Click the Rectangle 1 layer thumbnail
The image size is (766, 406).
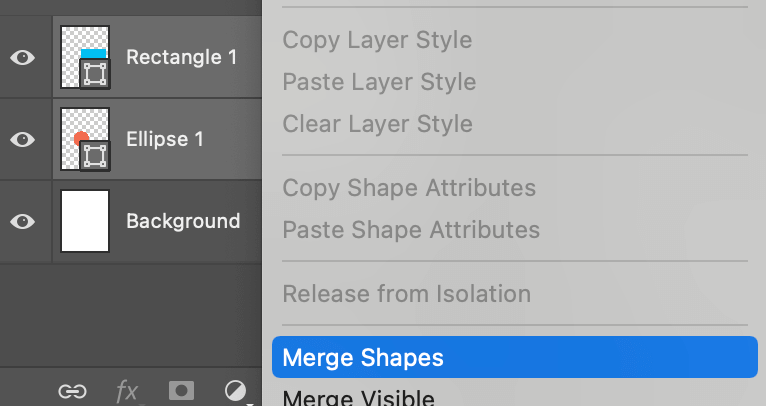click(x=85, y=57)
